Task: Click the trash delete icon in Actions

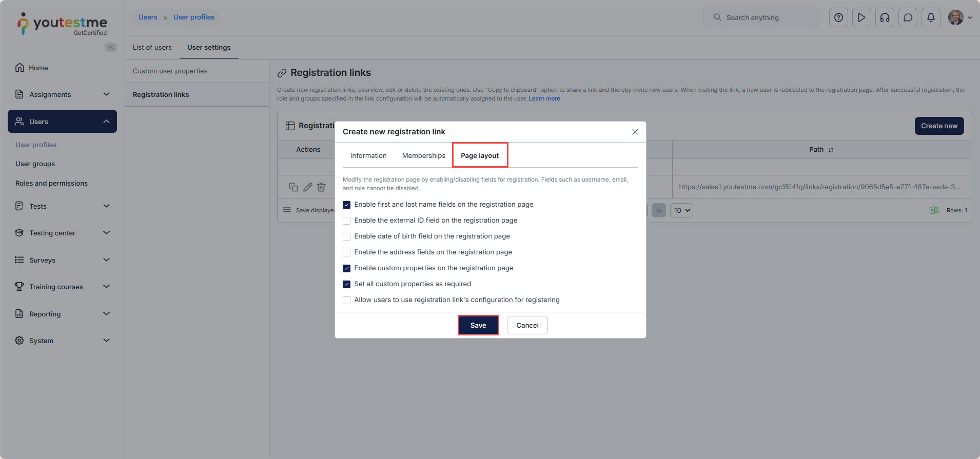Action: pyautogui.click(x=321, y=187)
